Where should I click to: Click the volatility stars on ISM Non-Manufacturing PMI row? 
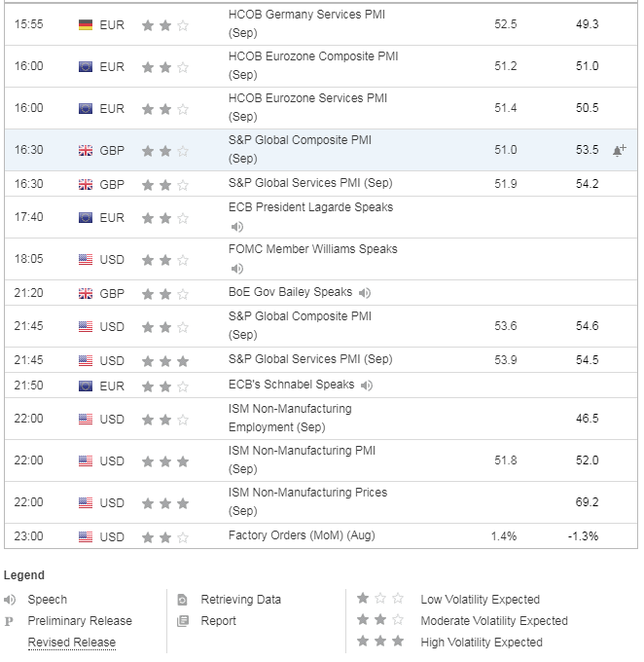point(165,461)
